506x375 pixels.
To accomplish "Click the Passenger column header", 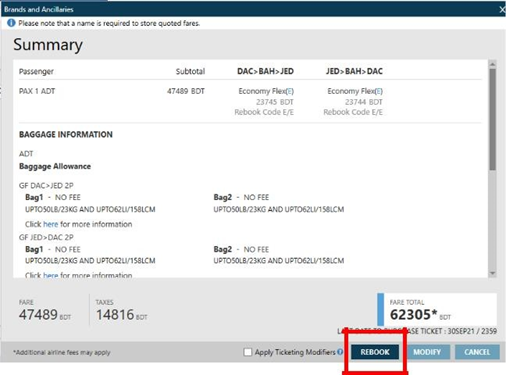I will tap(36, 71).
